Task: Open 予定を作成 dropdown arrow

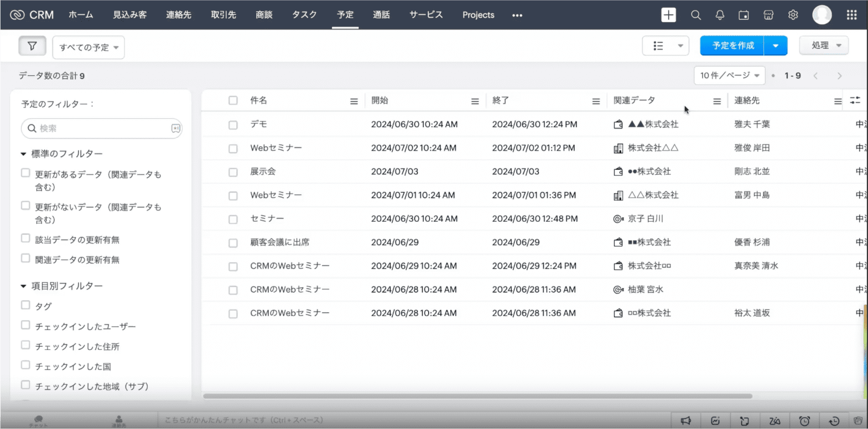Action: (x=776, y=46)
